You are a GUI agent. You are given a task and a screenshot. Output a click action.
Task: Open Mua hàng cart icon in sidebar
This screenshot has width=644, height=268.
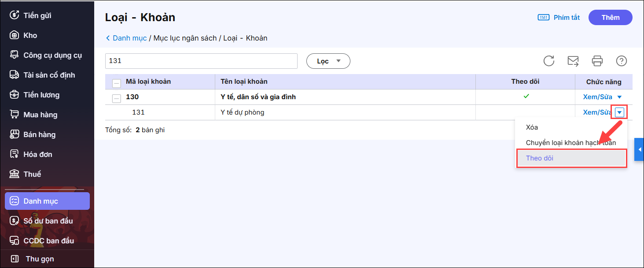(x=15, y=115)
